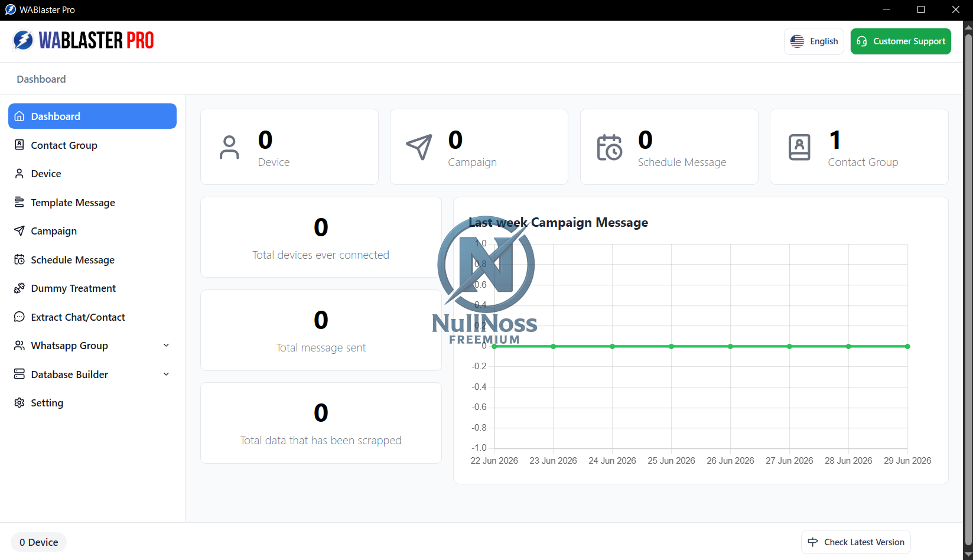Click the Dummy Treatment icon in sidebar
The width and height of the screenshot is (973, 560).
point(19,288)
